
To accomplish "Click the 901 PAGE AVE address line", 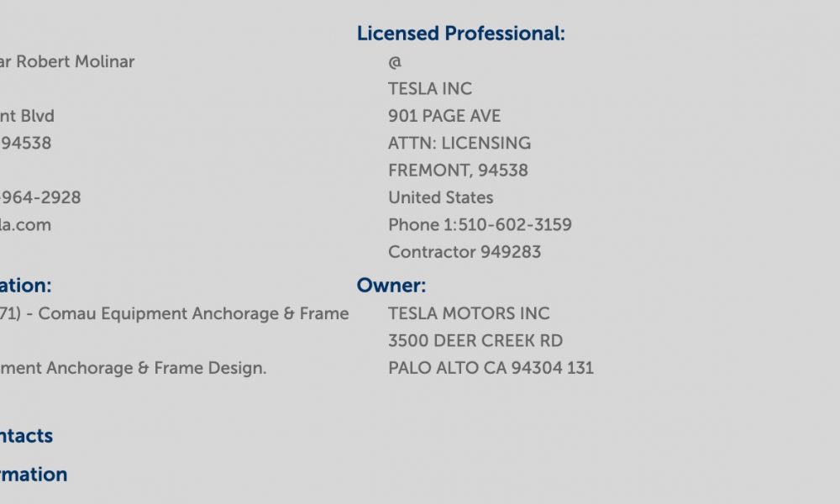I will tap(444, 116).
